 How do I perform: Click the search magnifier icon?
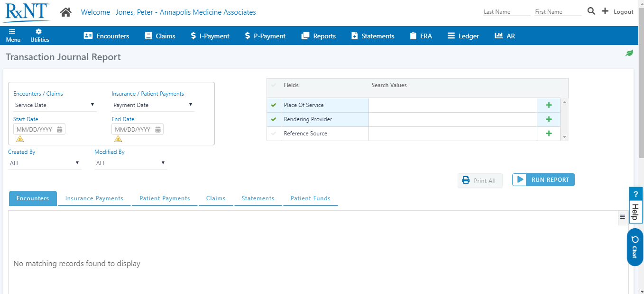591,11
